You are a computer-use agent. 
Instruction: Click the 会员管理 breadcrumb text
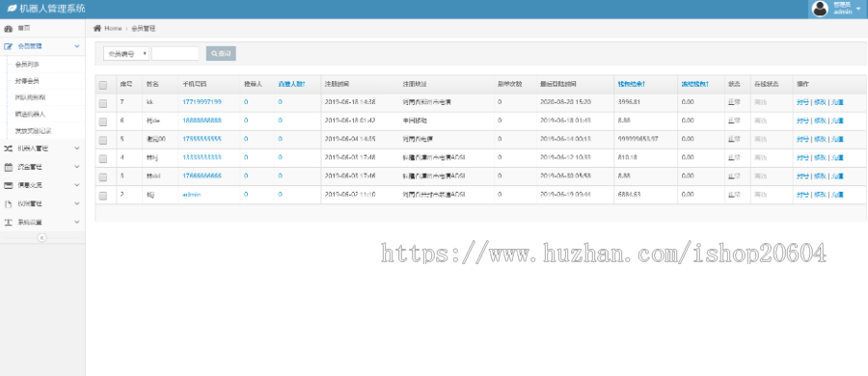click(144, 28)
